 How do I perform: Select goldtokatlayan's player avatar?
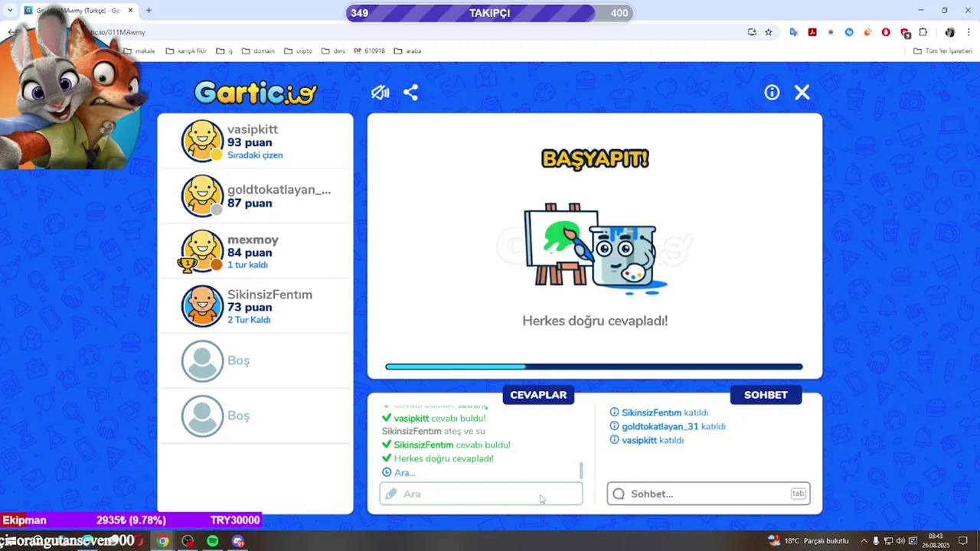202,196
